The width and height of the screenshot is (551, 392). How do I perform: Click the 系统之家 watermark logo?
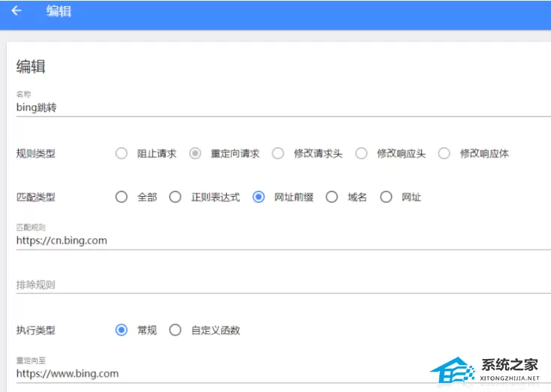485,370
